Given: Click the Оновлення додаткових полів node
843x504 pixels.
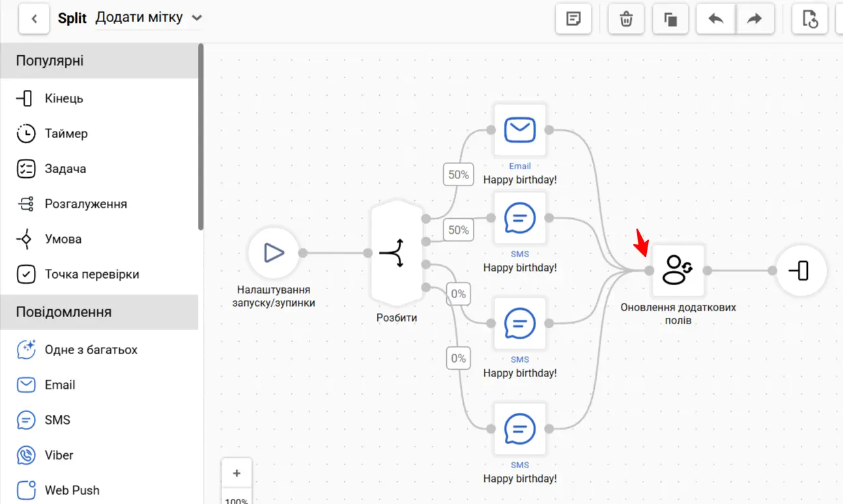Looking at the screenshot, I should (x=678, y=270).
